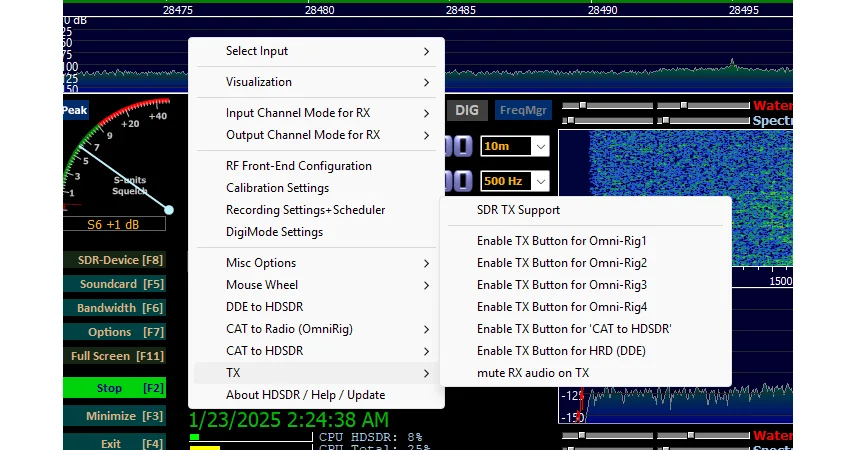Expand arrow next to Visualization

[x=426, y=82]
